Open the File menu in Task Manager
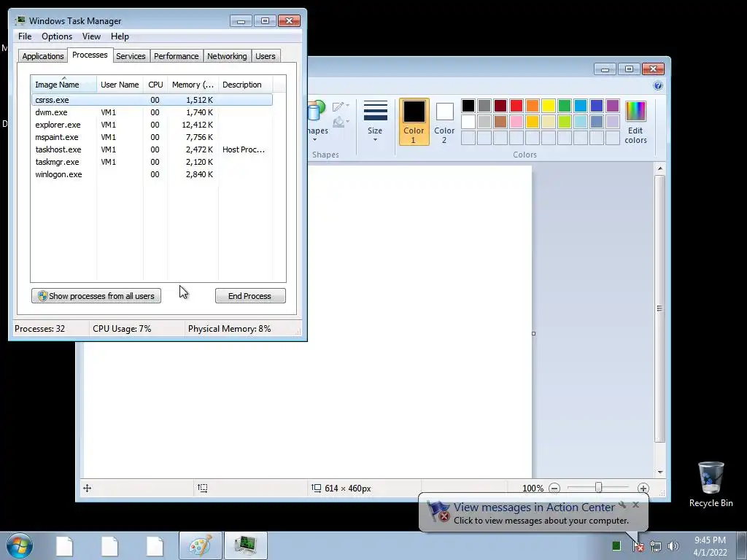Viewport: 747px width, 560px height. [x=25, y=36]
